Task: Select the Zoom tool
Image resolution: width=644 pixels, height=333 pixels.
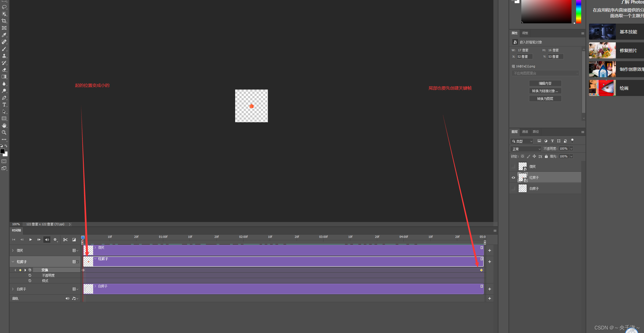Action: pyautogui.click(x=4, y=132)
